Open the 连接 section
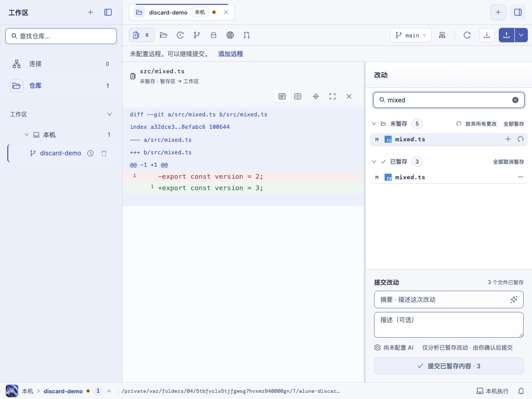 (x=61, y=64)
